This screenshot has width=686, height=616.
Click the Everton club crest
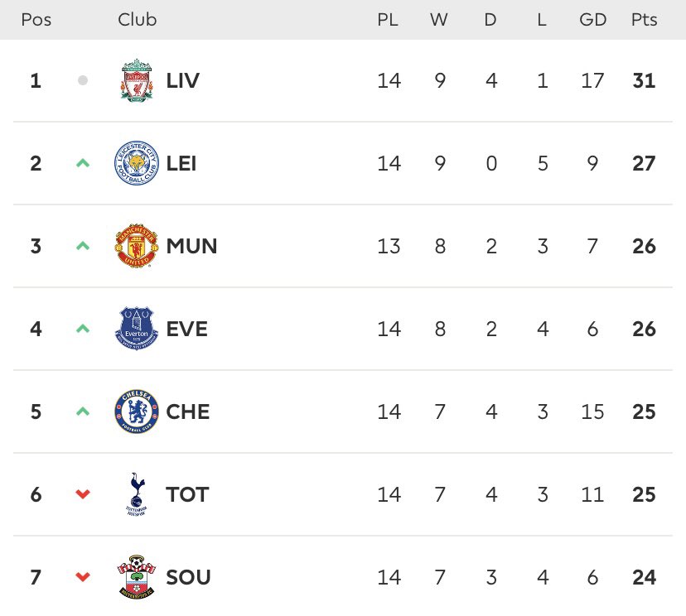point(137,329)
